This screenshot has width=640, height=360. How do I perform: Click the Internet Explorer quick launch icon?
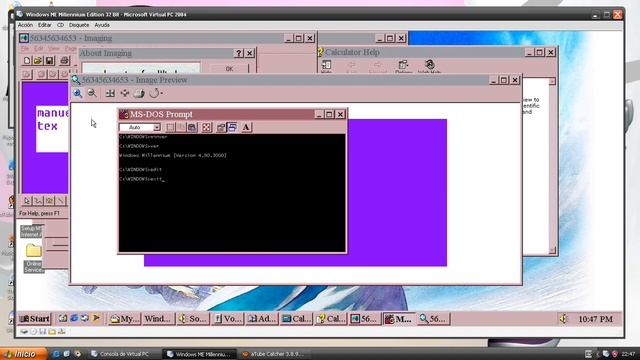tap(74, 318)
